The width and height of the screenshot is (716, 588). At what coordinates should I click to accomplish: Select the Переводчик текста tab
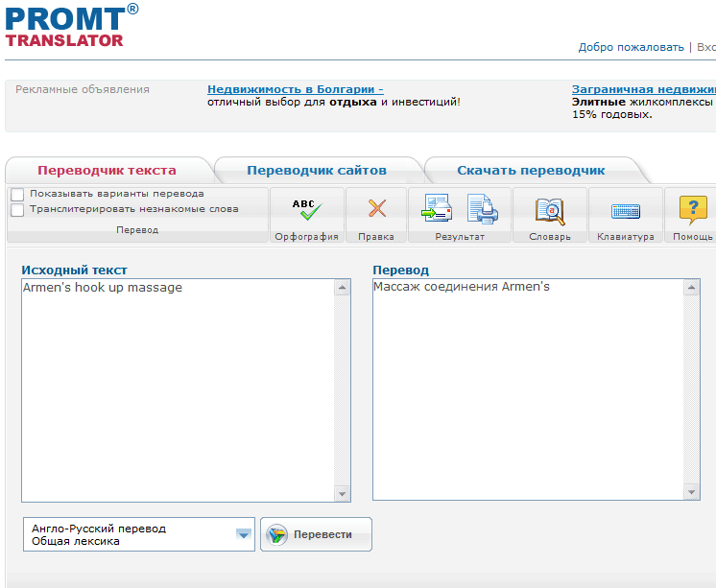point(107,171)
